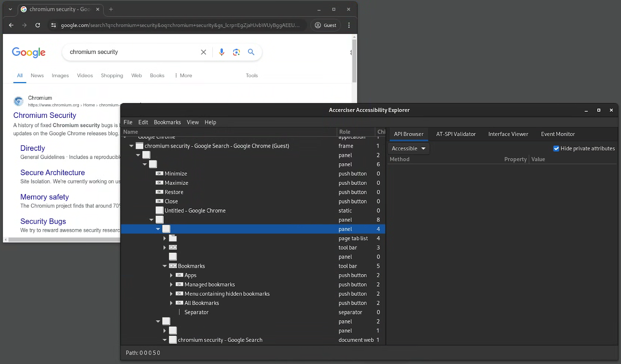Switch to Shopping results tab
Image resolution: width=621 pixels, height=364 pixels.
click(112, 76)
